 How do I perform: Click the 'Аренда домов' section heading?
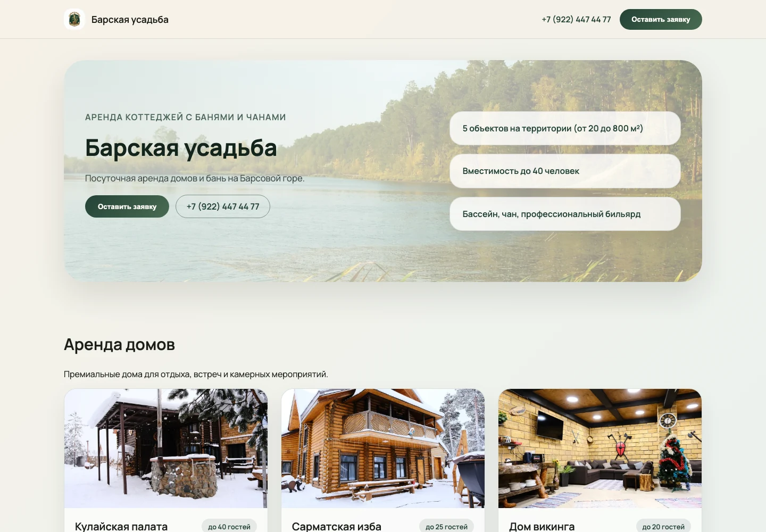pos(119,345)
